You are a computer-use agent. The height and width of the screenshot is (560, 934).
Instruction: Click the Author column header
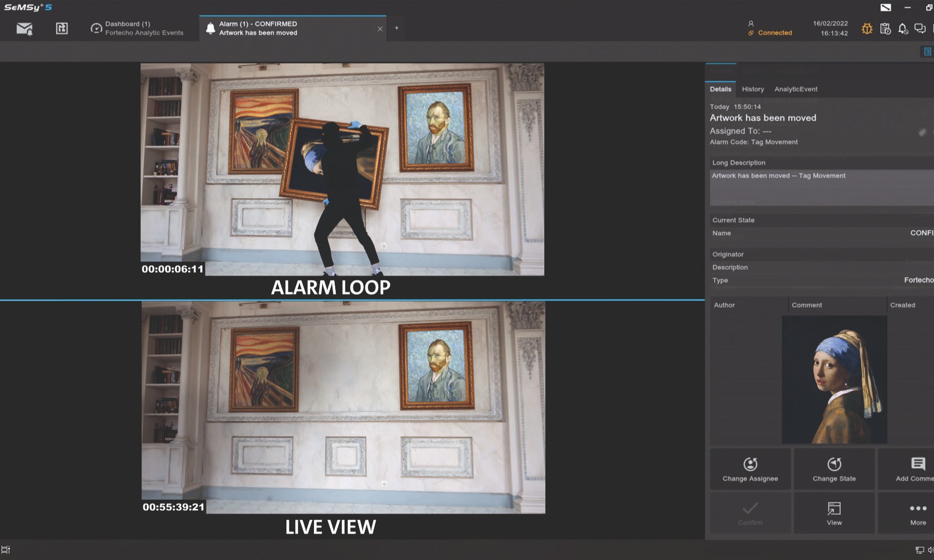coord(749,305)
